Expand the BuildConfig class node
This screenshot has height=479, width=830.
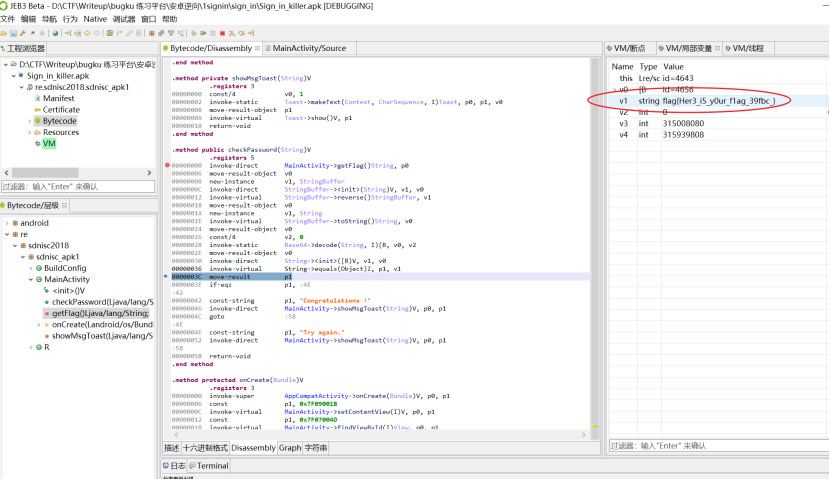[30, 268]
